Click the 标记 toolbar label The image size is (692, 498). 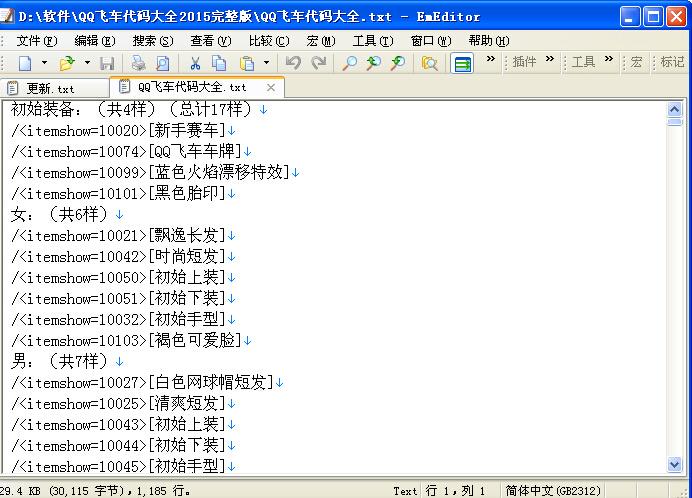672,62
